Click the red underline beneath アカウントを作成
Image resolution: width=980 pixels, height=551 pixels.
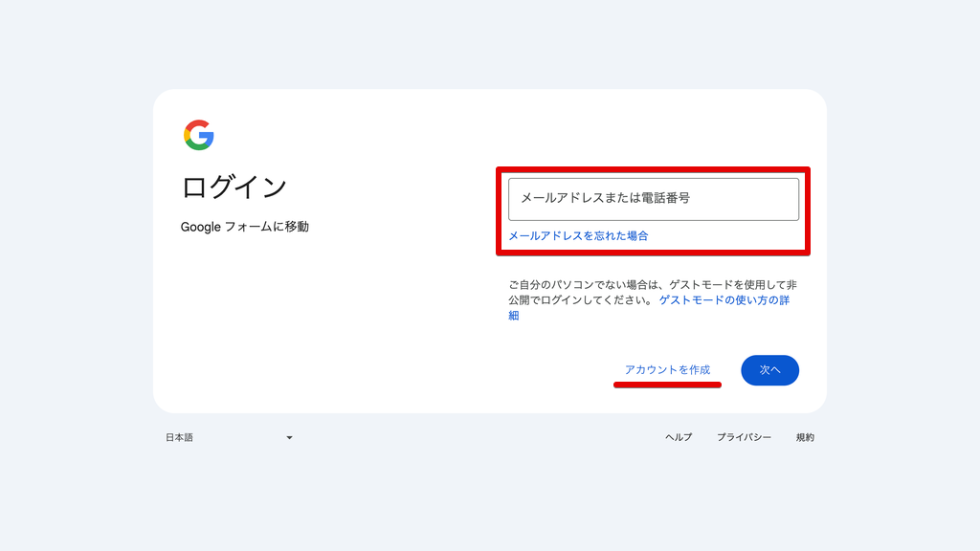pos(667,385)
